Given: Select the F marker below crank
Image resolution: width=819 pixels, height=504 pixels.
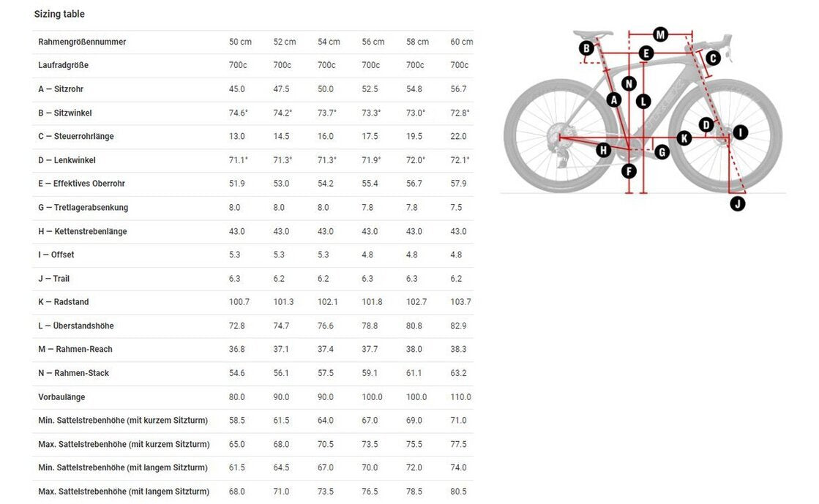Looking at the screenshot, I should click(629, 170).
